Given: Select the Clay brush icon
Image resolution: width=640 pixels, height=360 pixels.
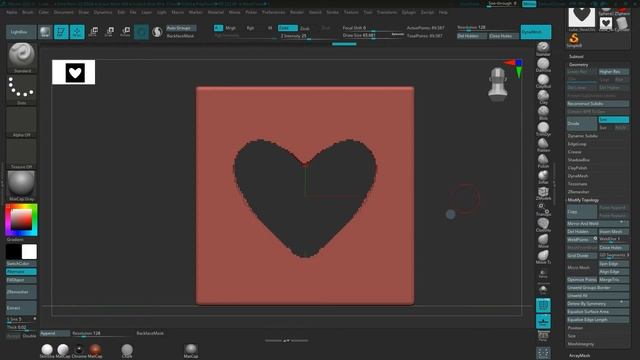Looking at the screenshot, I should [x=543, y=97].
